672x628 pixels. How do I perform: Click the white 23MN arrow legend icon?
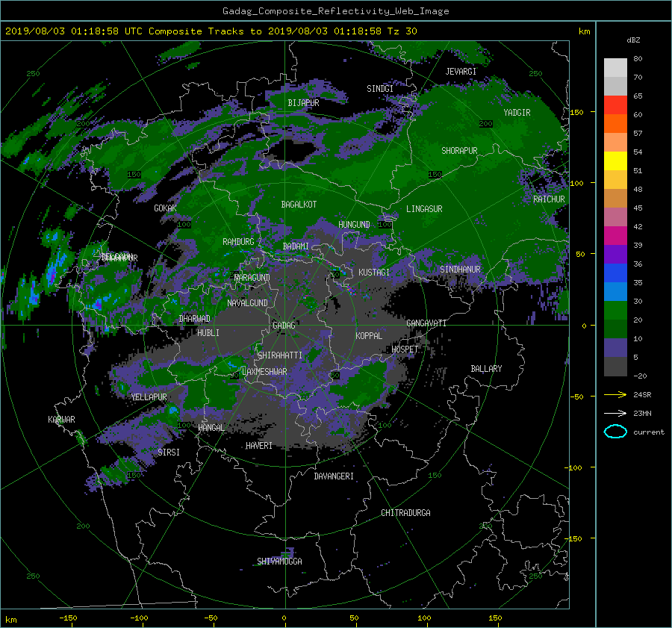coord(615,413)
